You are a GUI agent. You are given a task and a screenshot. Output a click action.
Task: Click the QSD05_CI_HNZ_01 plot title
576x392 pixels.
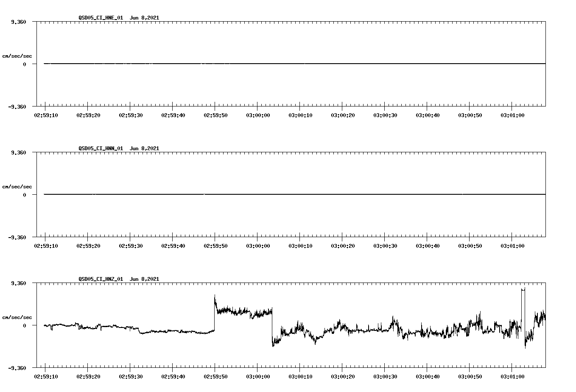(x=119, y=279)
